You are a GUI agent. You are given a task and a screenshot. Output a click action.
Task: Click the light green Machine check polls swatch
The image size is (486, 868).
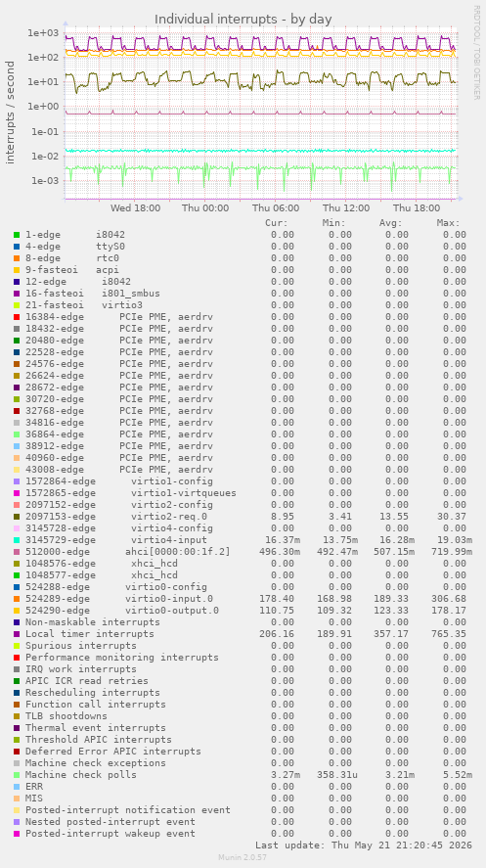(x=17, y=775)
